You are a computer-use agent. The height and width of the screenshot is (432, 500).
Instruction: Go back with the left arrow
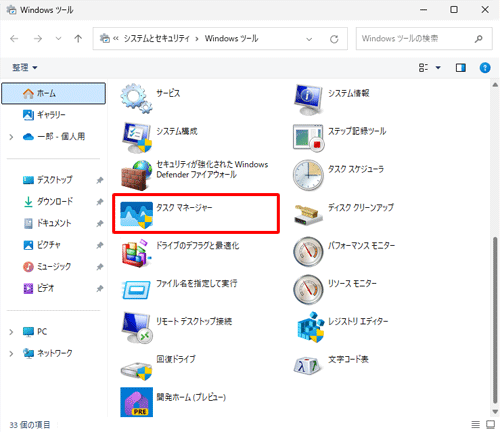click(x=14, y=39)
